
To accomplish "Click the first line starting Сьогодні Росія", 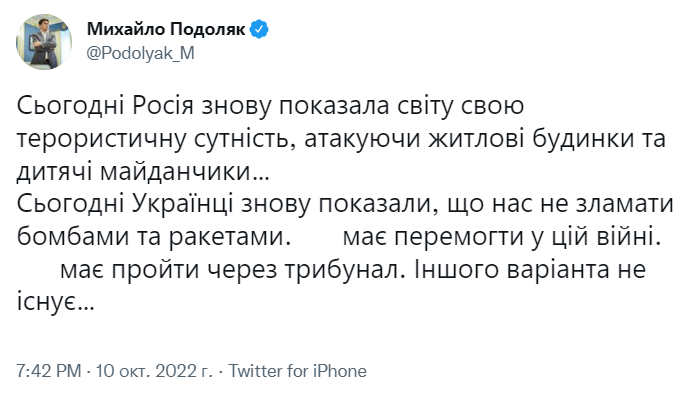I will click(x=270, y=106).
